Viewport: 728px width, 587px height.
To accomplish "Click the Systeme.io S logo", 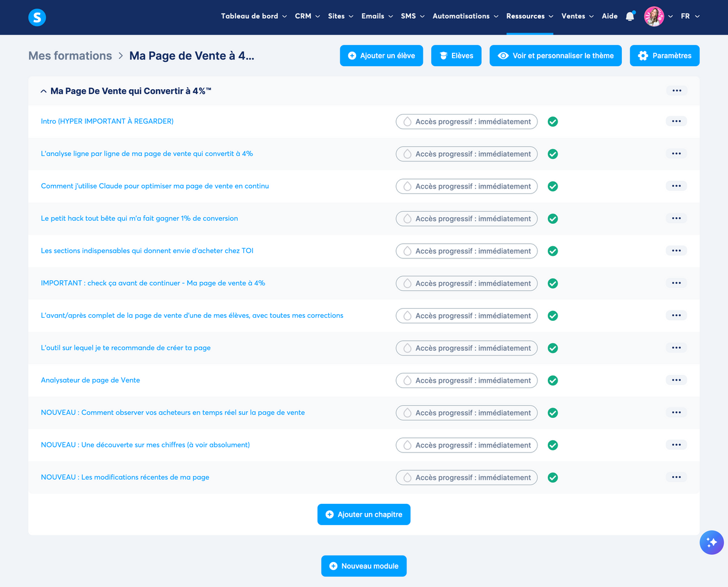I will tap(37, 17).
